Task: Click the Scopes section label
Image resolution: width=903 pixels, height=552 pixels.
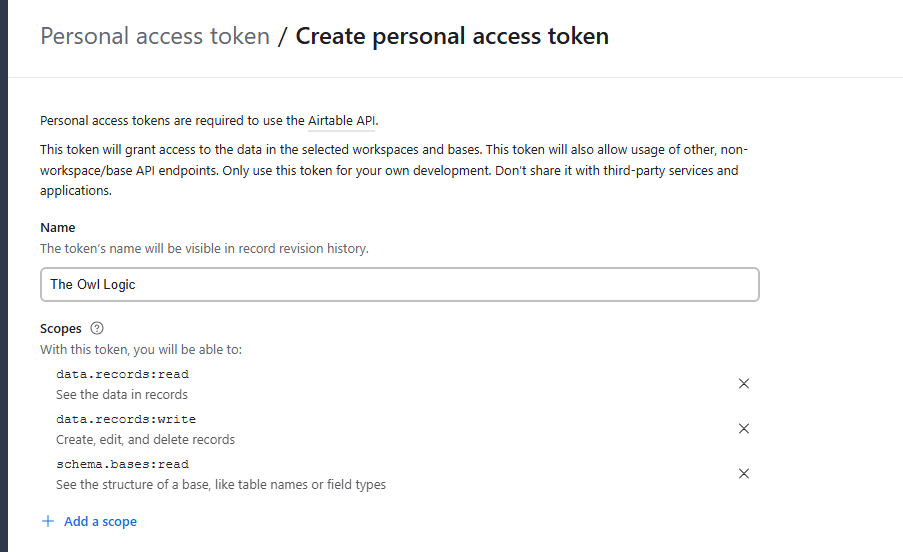Action: (x=61, y=329)
